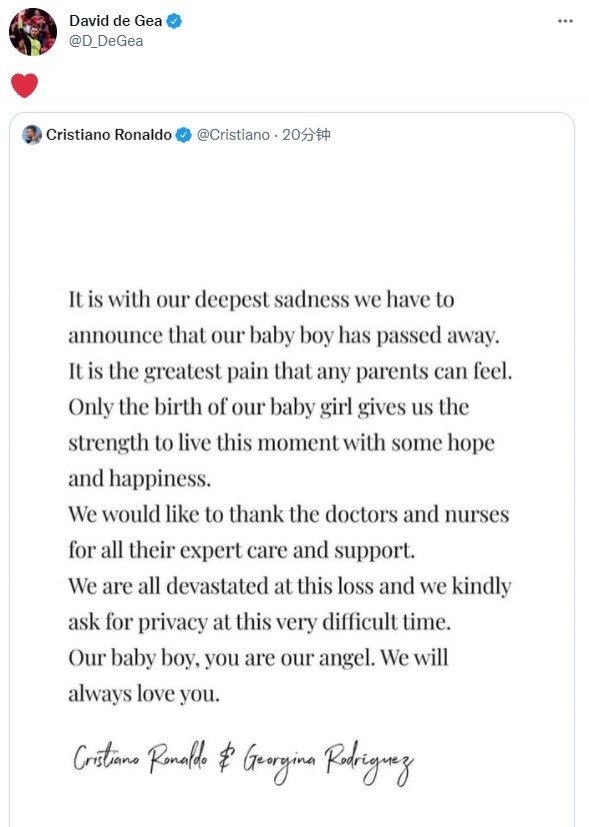Click blank area above the statement text

[292, 216]
